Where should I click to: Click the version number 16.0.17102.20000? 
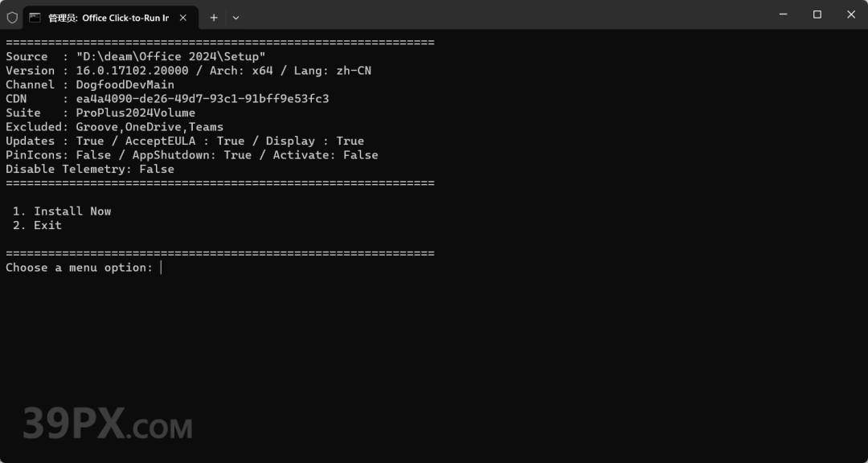(132, 71)
